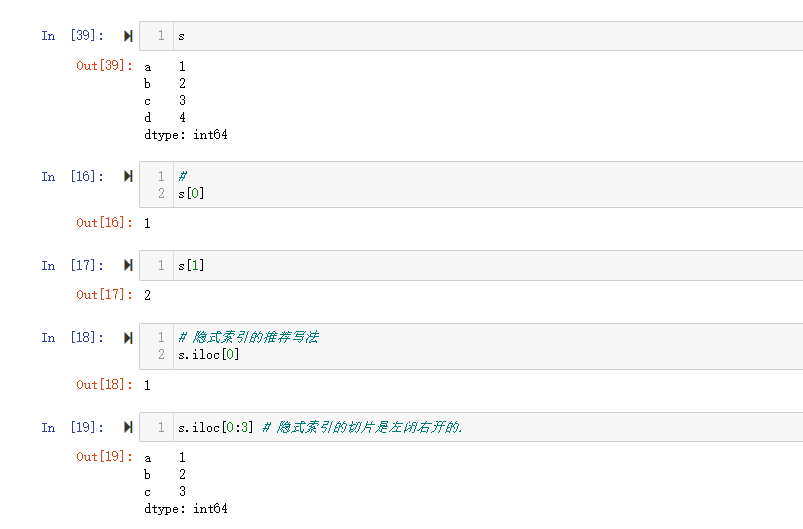Run the s.iloc[0] cell
This screenshot has width=803, height=529.
pyautogui.click(x=128, y=338)
